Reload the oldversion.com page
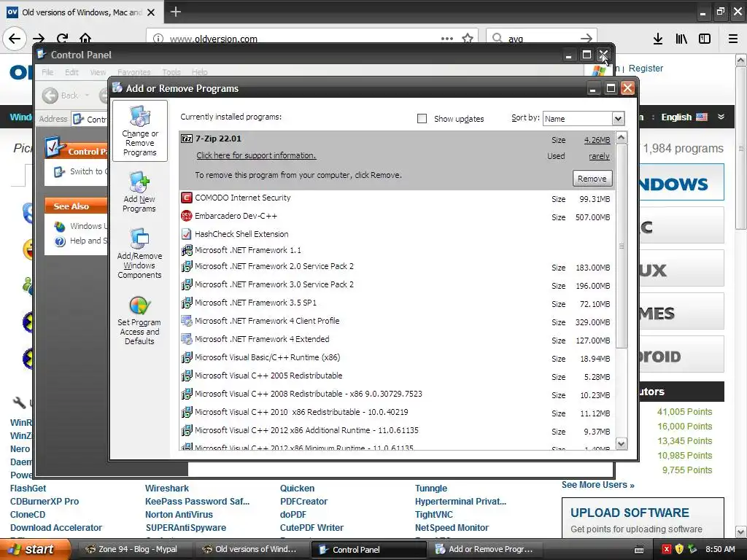Viewport: 747px width, 560px height. (x=62, y=38)
